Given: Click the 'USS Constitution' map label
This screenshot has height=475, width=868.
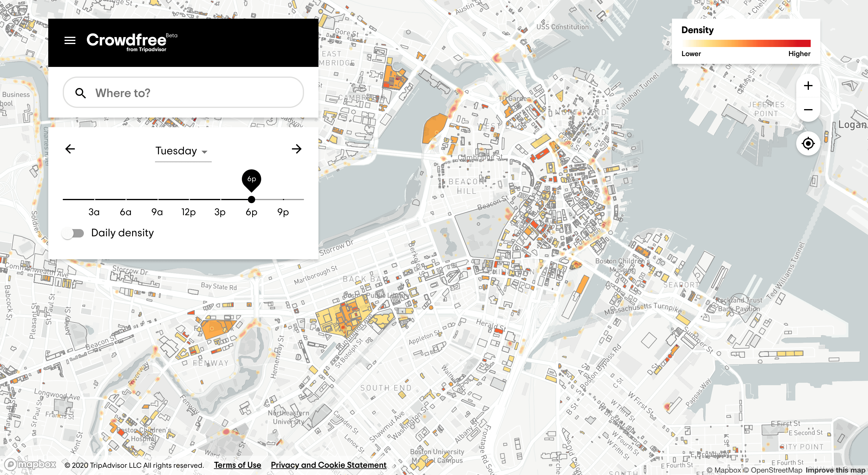Looking at the screenshot, I should [562, 27].
